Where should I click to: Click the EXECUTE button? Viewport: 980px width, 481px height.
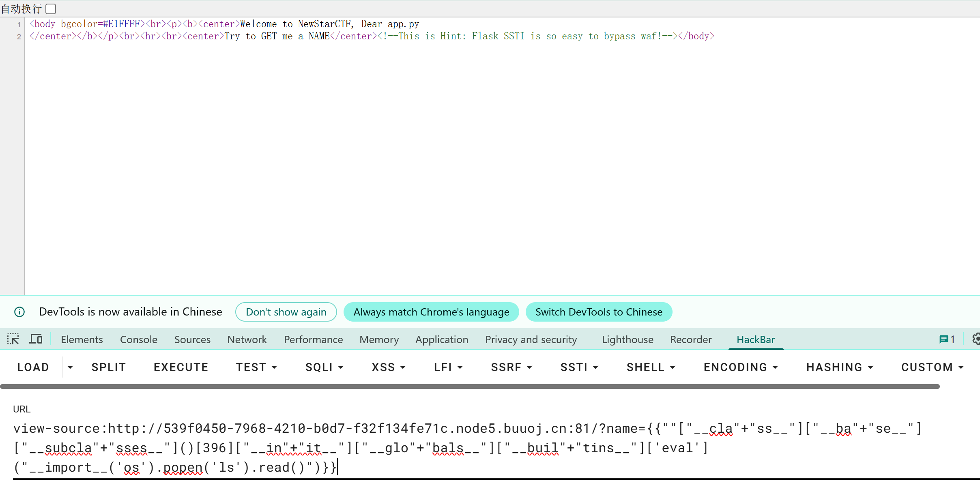click(x=181, y=367)
